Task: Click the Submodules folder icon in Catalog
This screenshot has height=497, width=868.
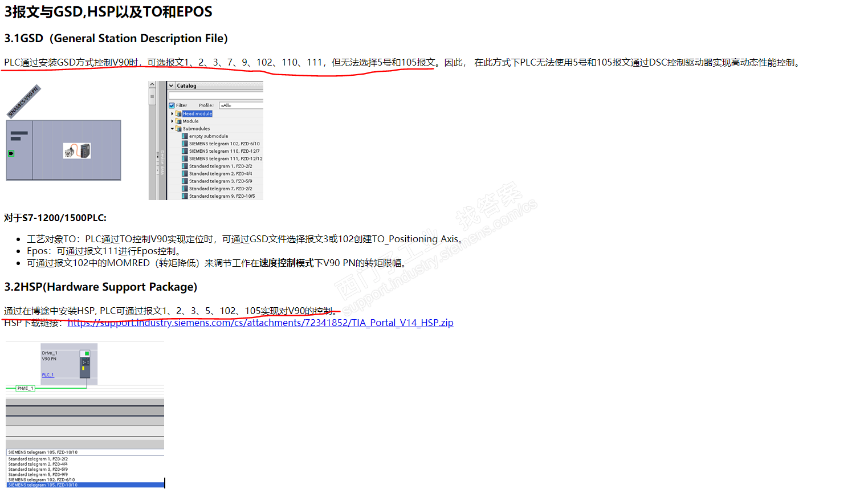Action: pos(178,129)
